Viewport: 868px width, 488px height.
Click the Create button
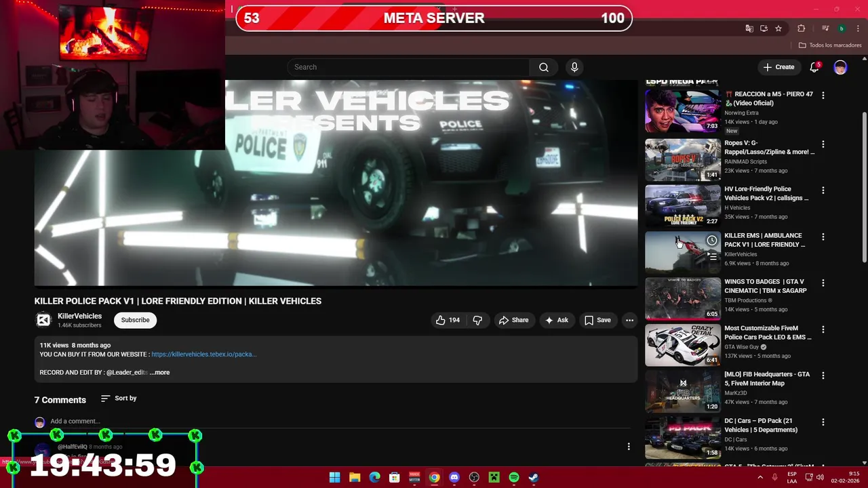tap(778, 67)
